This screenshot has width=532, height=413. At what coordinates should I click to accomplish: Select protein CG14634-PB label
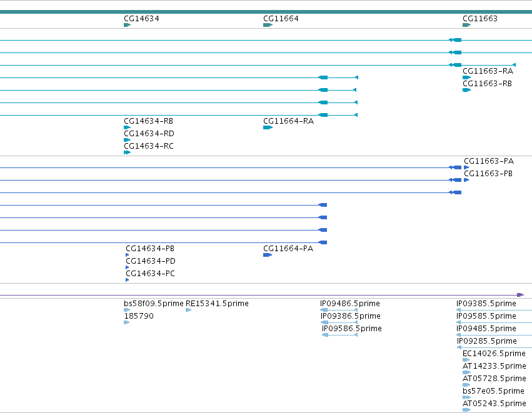coord(150,249)
